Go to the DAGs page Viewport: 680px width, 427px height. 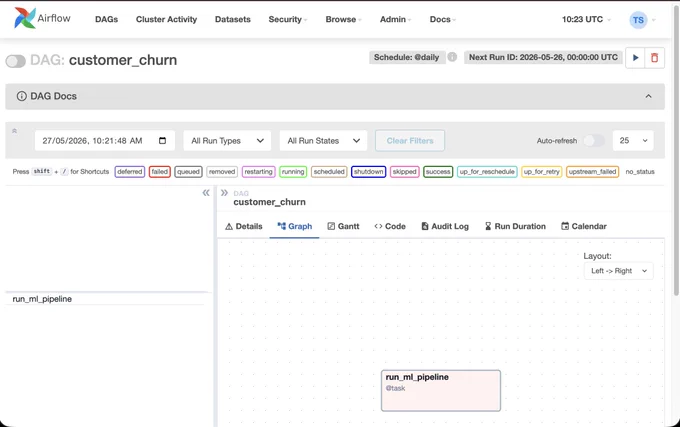[x=106, y=19]
